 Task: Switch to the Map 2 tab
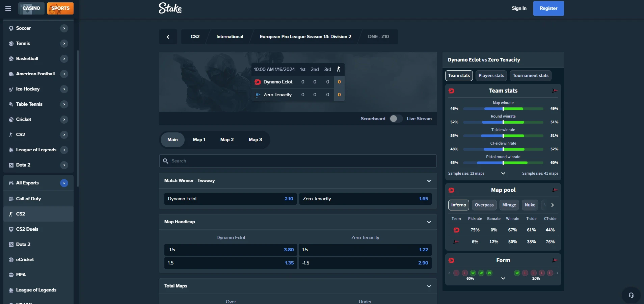click(x=227, y=140)
